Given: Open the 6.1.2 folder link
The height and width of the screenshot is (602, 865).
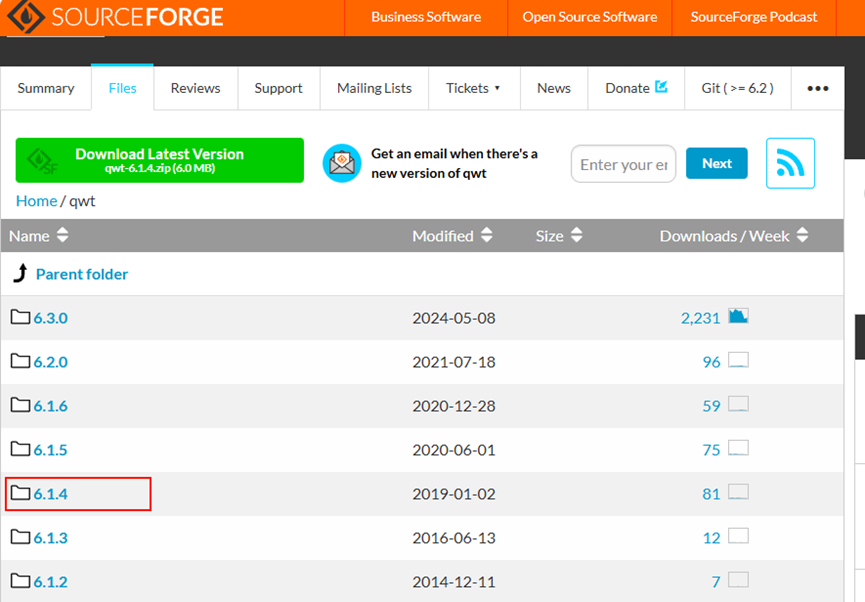Looking at the screenshot, I should click(51, 582).
